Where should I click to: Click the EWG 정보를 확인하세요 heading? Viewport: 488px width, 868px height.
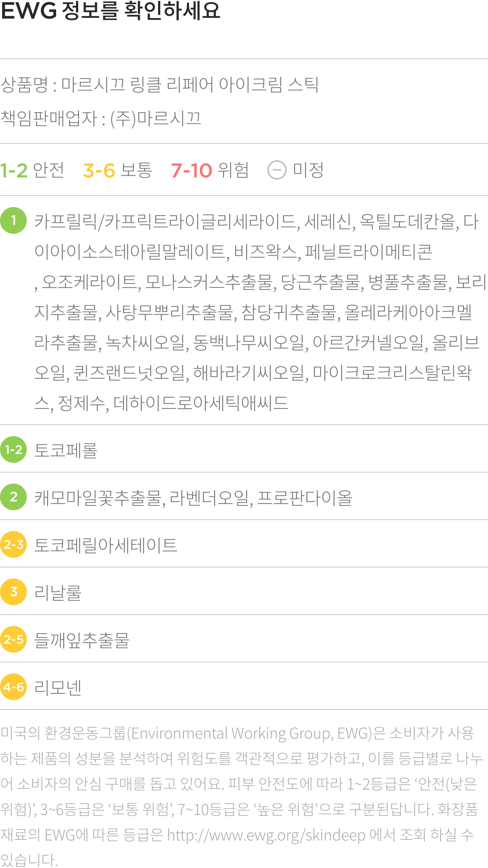(x=110, y=10)
